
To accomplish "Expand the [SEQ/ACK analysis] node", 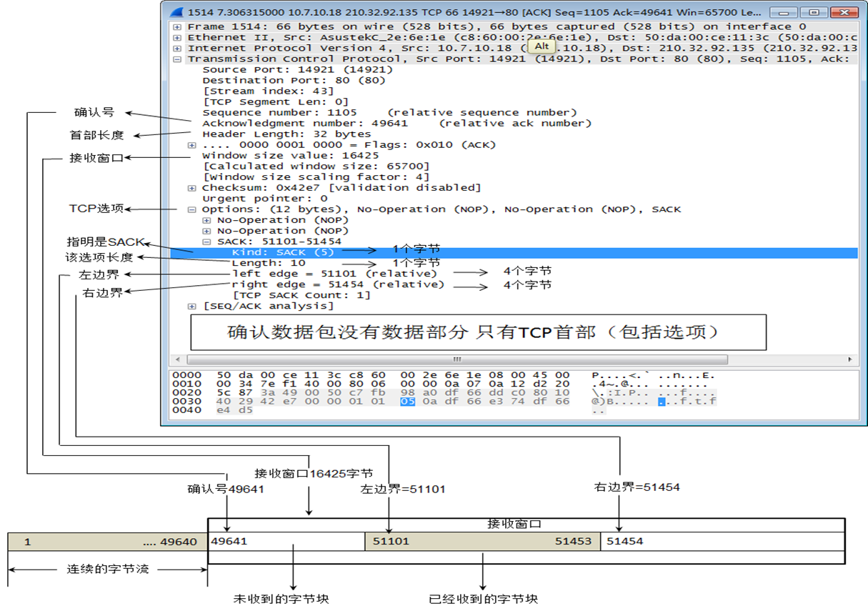I will pos(191,306).
